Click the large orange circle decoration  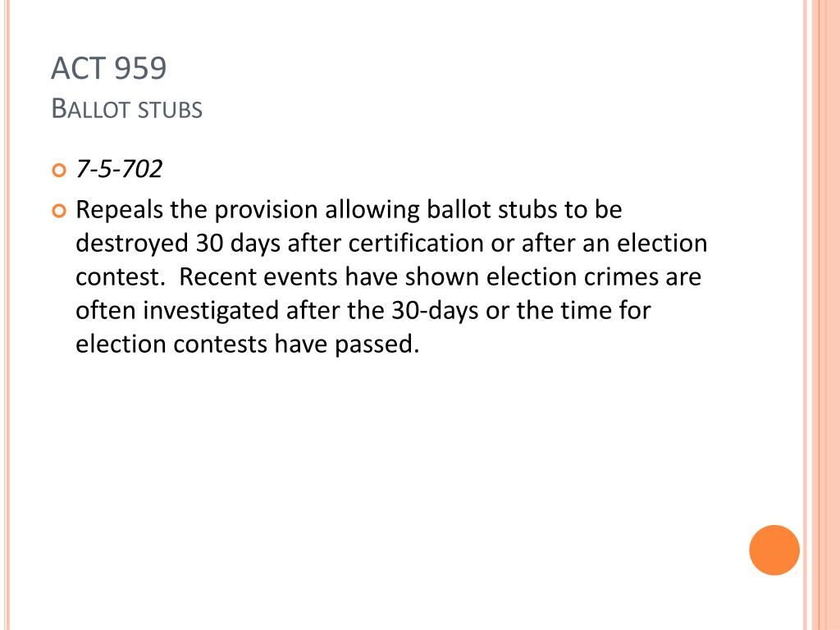774,550
